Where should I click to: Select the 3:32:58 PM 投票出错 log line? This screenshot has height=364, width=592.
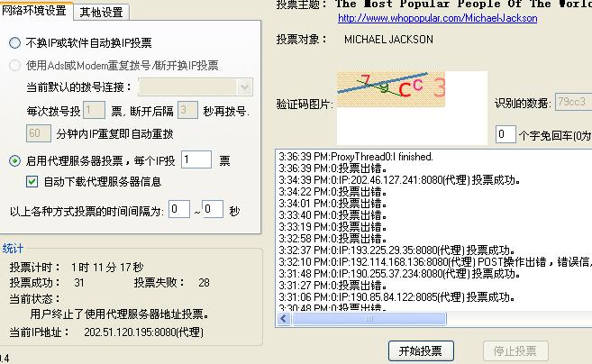tap(332, 238)
